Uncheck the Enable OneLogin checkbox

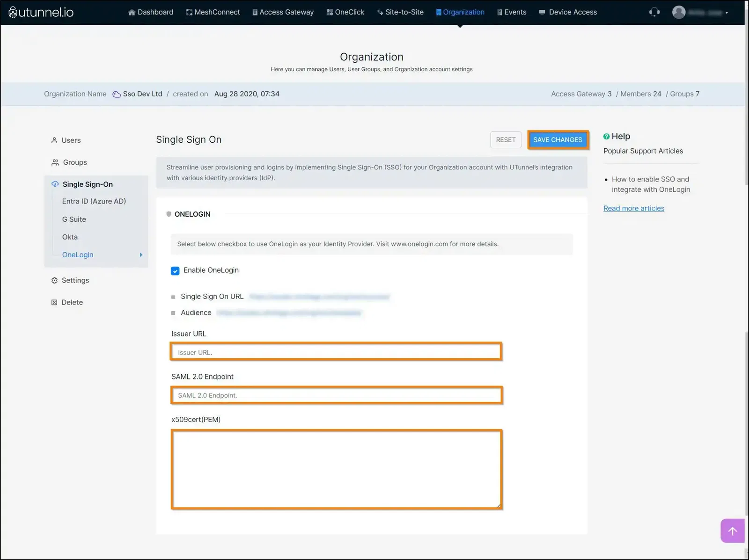pos(175,271)
